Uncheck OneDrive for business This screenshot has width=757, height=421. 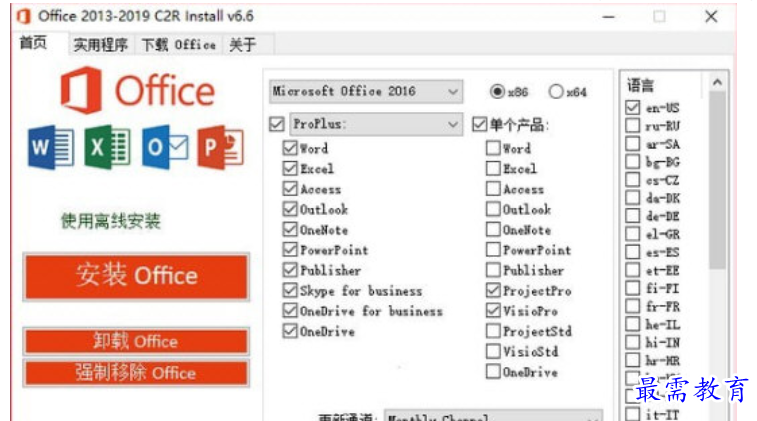coord(290,310)
